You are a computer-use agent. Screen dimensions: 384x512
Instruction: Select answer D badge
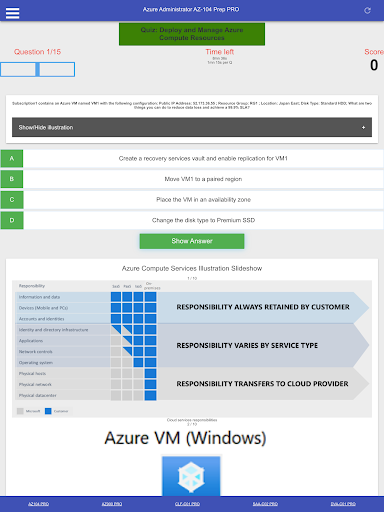pyautogui.click(x=12, y=220)
